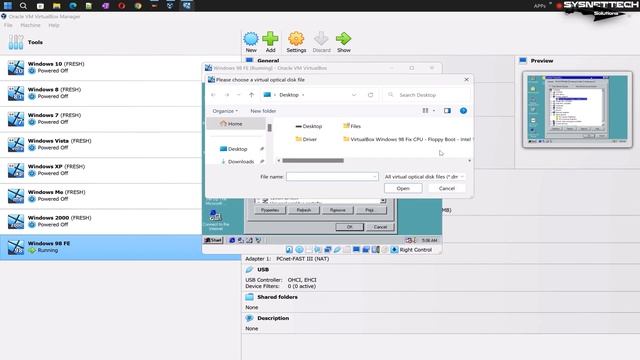Click the red Opera icon on taskbar

point(121,5)
